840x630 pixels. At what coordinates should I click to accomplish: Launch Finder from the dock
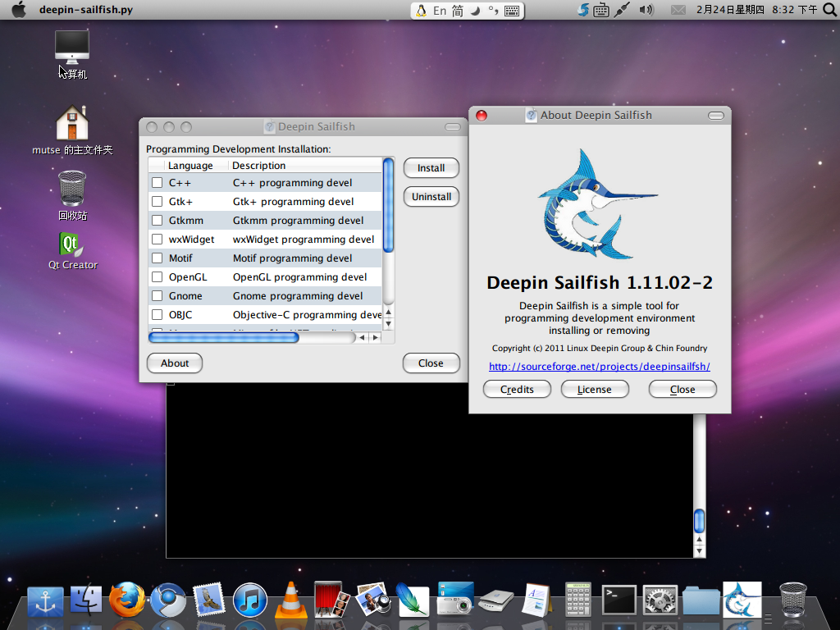[85, 600]
